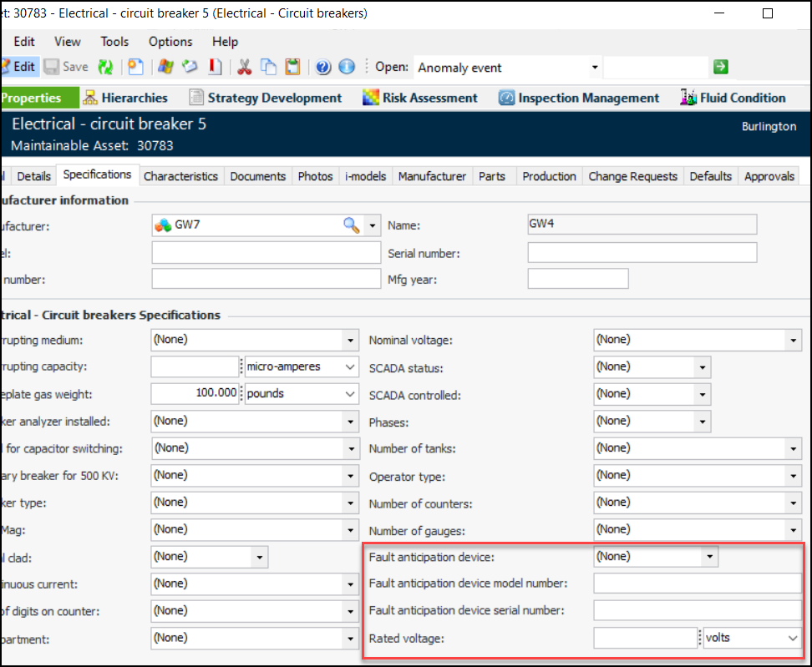
Task: Click the manufacturer search magnifier icon
Action: tap(352, 225)
